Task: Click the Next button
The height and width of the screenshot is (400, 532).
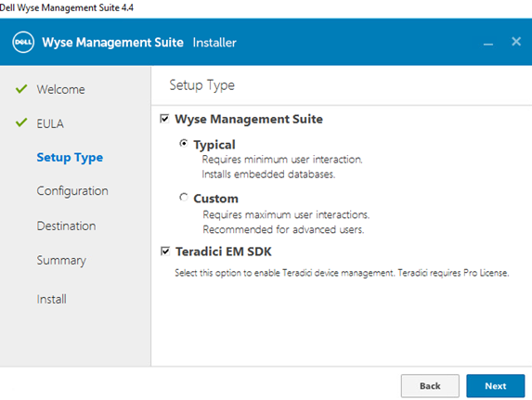Action: [496, 386]
